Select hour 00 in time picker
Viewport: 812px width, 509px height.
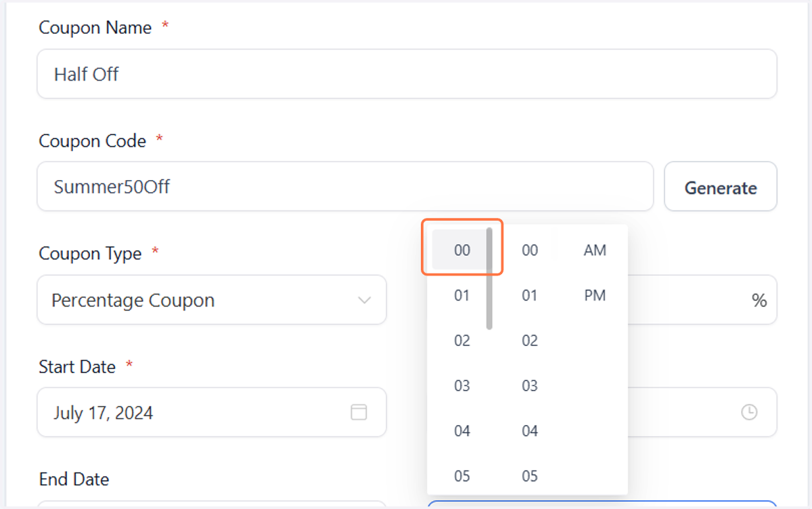pos(461,250)
